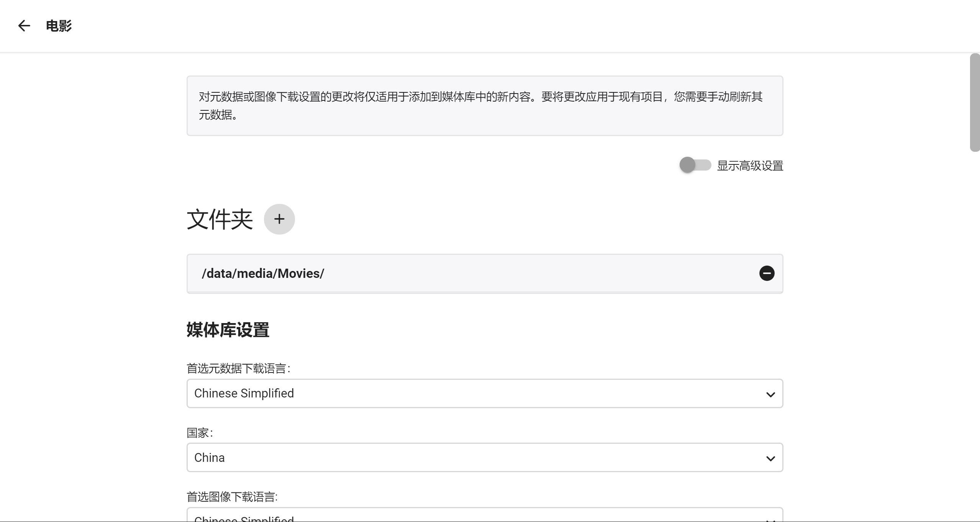980x522 pixels.
Task: Click the back arrow icon
Action: click(x=24, y=26)
